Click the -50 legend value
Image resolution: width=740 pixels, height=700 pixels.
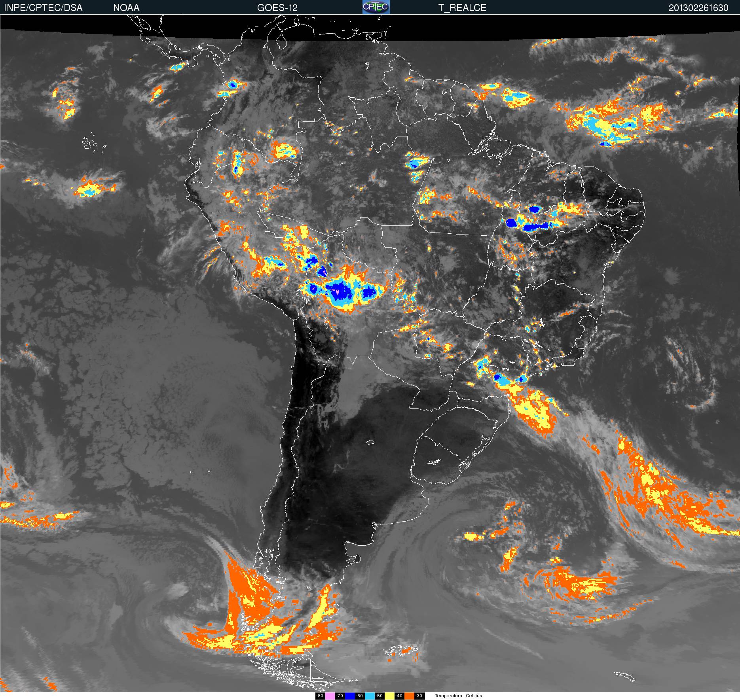pyautogui.click(x=379, y=696)
